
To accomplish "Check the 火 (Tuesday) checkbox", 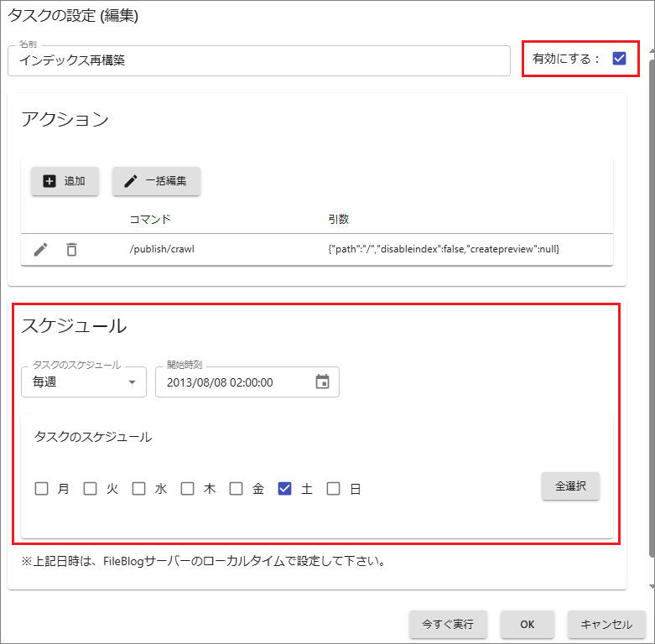I will coord(91,489).
